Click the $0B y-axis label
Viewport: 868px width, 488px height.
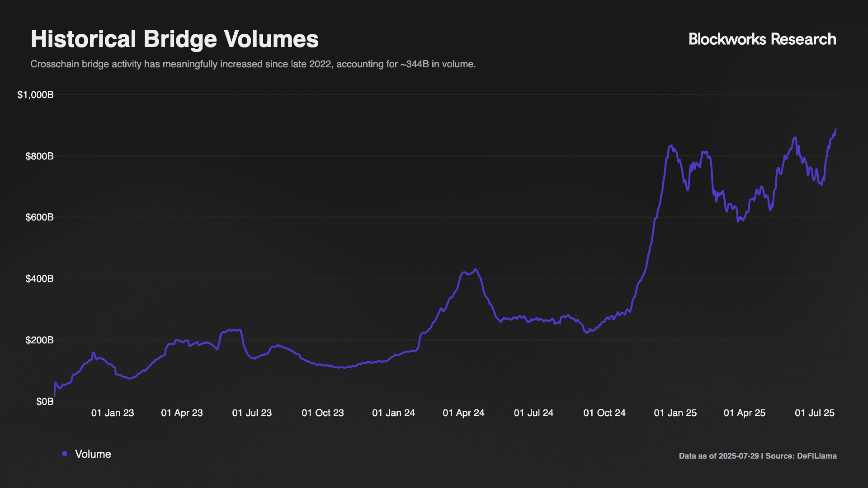pos(45,402)
